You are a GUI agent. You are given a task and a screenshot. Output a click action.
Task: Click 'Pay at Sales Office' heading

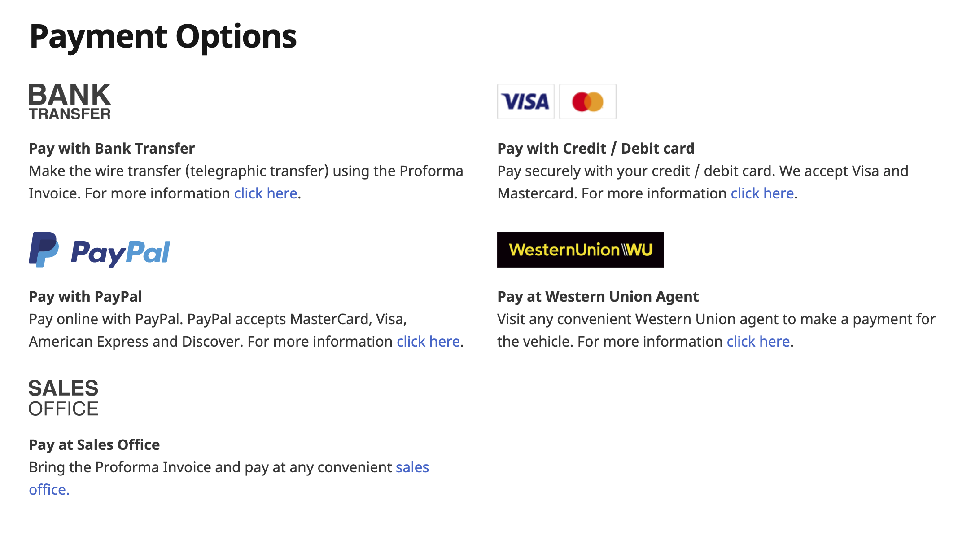point(94,445)
